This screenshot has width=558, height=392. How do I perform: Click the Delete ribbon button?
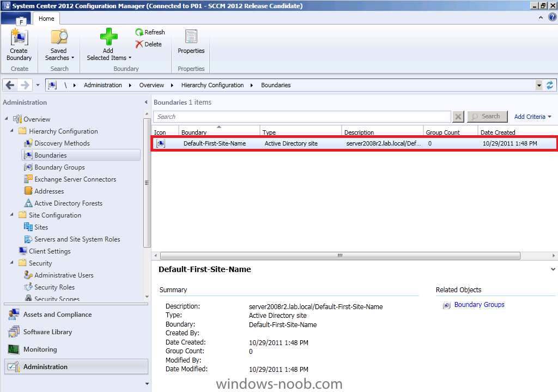(x=149, y=44)
